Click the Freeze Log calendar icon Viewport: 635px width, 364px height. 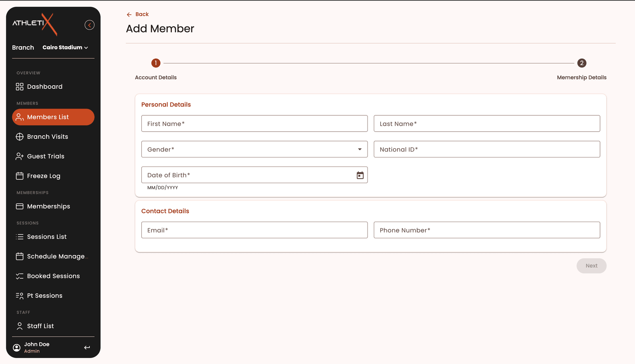point(19,176)
